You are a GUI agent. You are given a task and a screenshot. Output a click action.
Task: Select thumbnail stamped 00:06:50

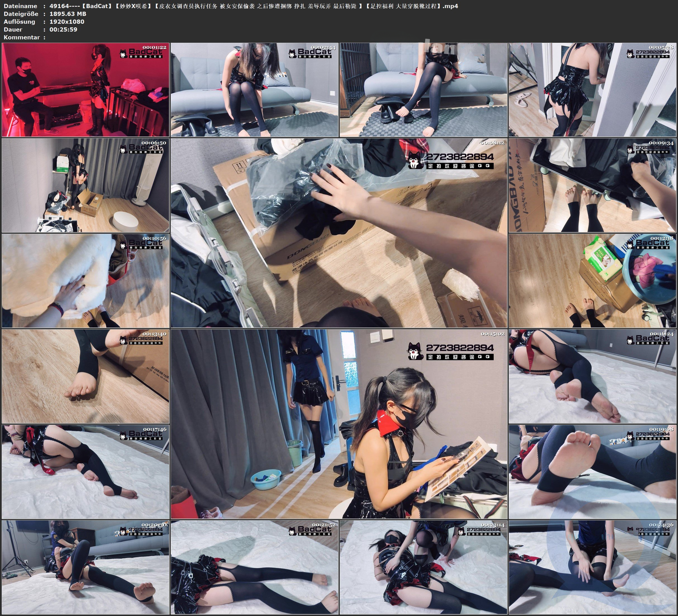click(85, 185)
